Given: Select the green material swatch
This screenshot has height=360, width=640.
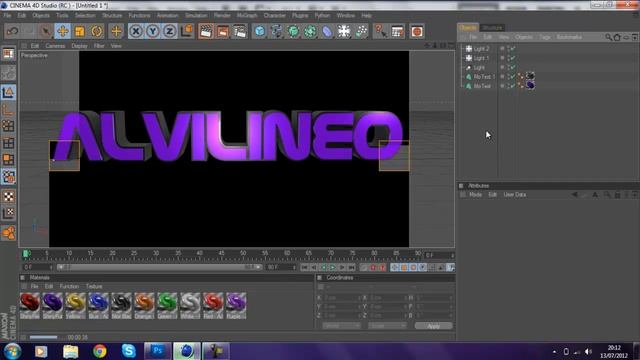Looking at the screenshot, I should tap(167, 305).
